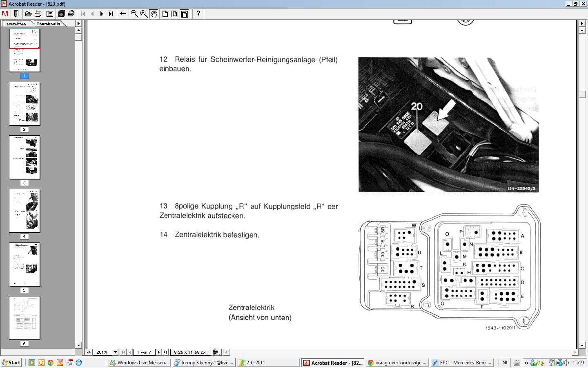Switch to the Lesezeichen tab
588x368 pixels.
pyautogui.click(x=16, y=24)
